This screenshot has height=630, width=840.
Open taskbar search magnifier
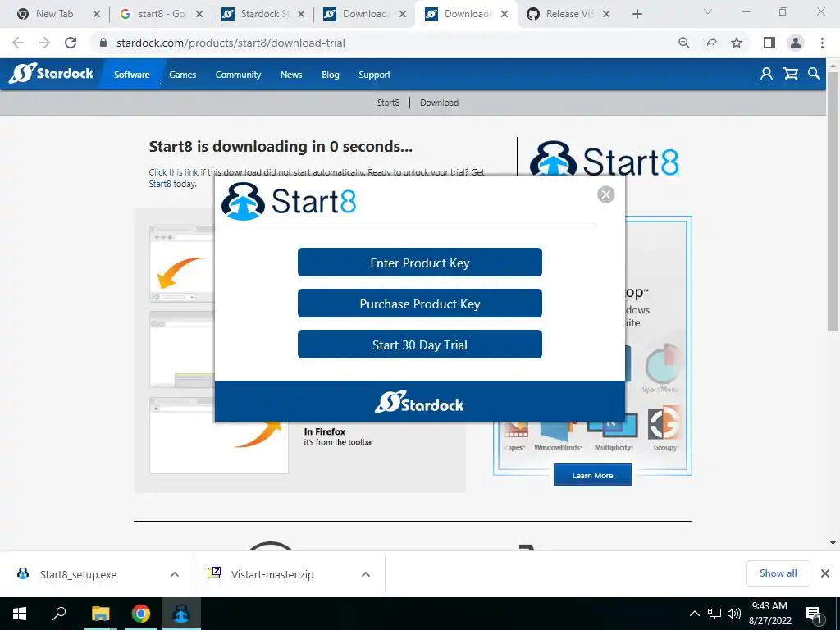(x=59, y=614)
